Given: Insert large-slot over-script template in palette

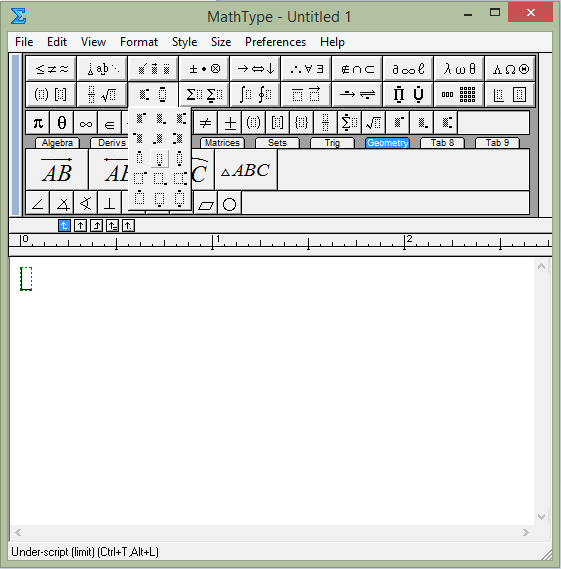Looking at the screenshot, I should coord(140,198).
